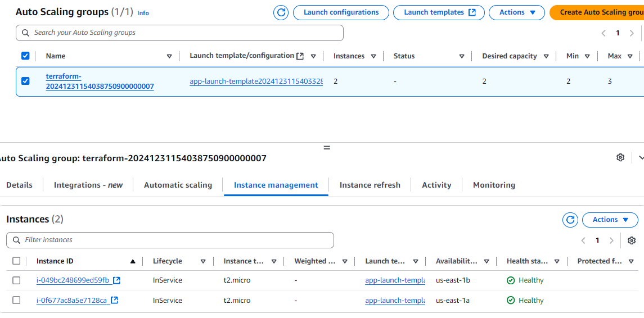This screenshot has width=644, height=318.
Task: Toggle the select-all instances header checkbox
Action: coord(16,261)
